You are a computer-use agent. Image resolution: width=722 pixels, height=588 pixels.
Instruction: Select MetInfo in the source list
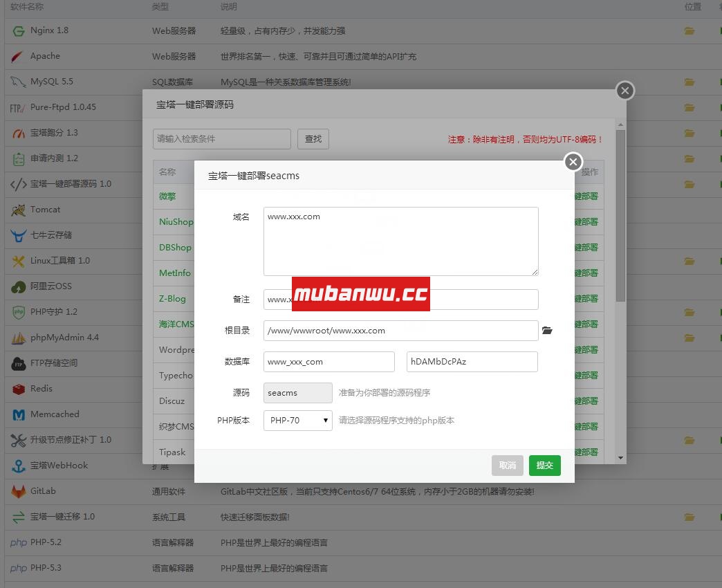click(x=174, y=273)
